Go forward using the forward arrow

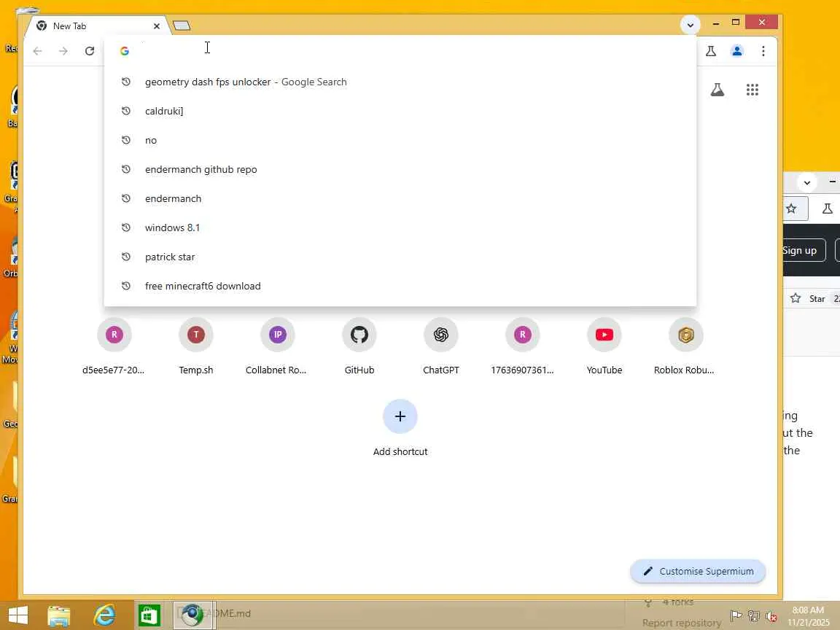[x=63, y=51]
